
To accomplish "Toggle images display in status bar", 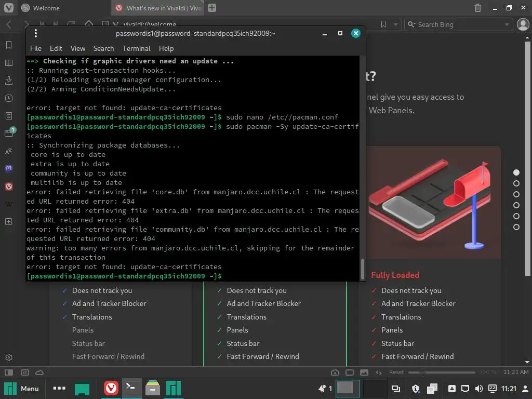I will click(x=364, y=373).
